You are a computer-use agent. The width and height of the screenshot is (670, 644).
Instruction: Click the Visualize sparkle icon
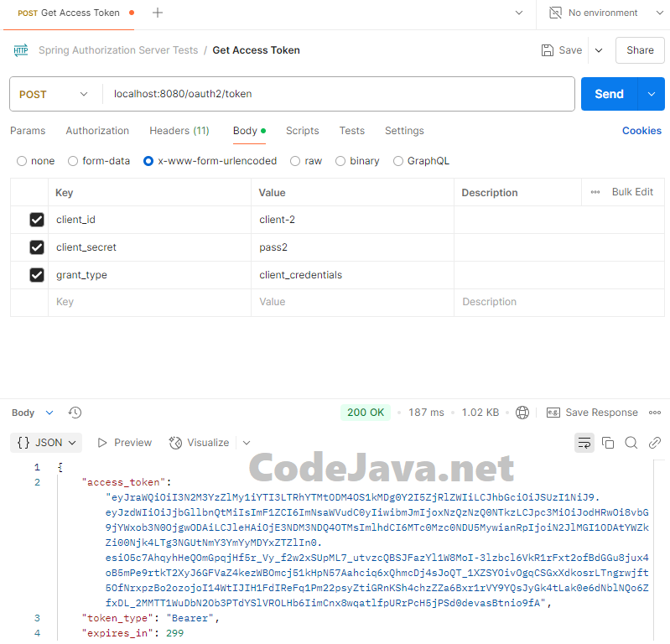tap(175, 443)
